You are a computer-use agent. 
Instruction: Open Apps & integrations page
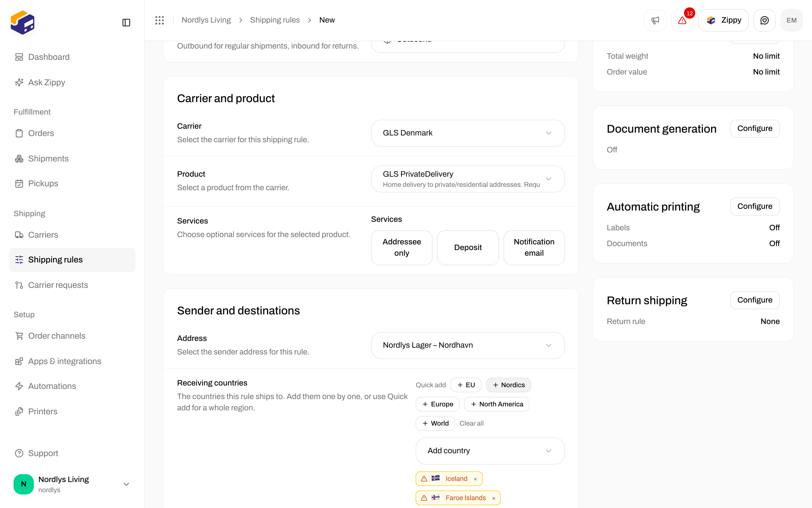tap(72, 361)
